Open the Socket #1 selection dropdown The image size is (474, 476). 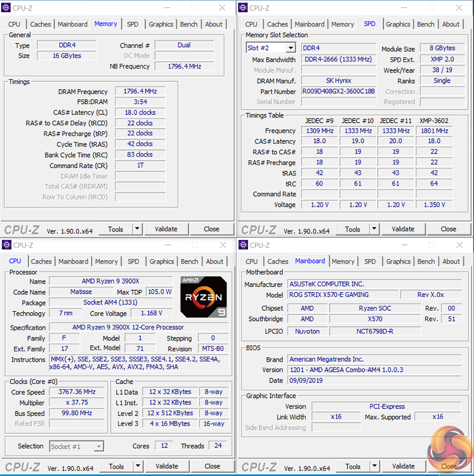click(x=98, y=447)
